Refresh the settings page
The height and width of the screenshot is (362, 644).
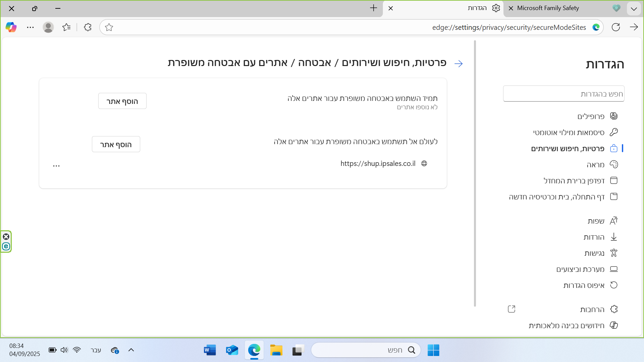tap(615, 27)
